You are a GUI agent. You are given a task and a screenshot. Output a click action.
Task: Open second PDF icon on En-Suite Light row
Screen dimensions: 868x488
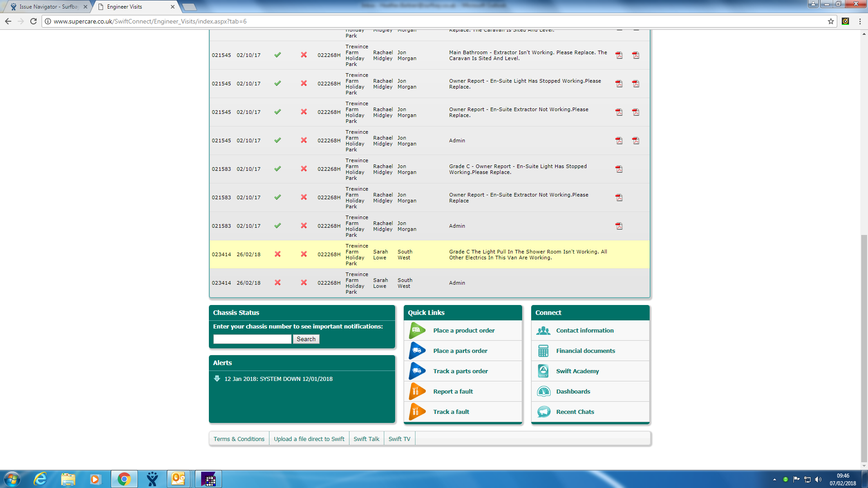pos(636,84)
